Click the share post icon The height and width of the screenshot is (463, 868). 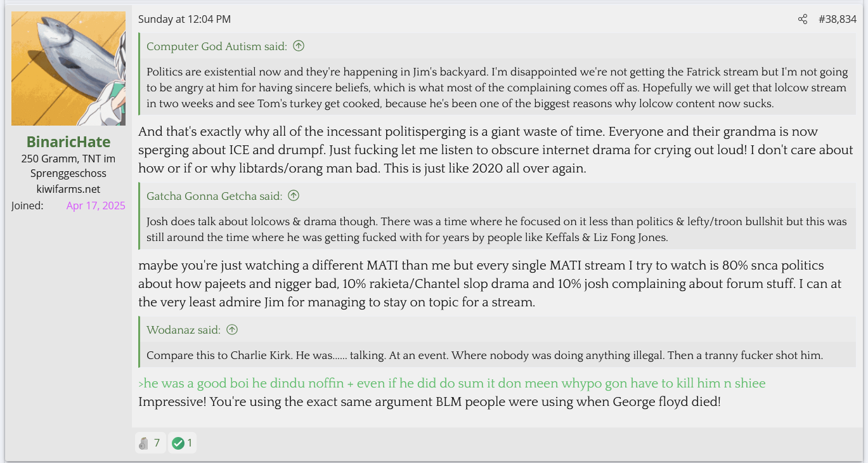[x=803, y=19]
